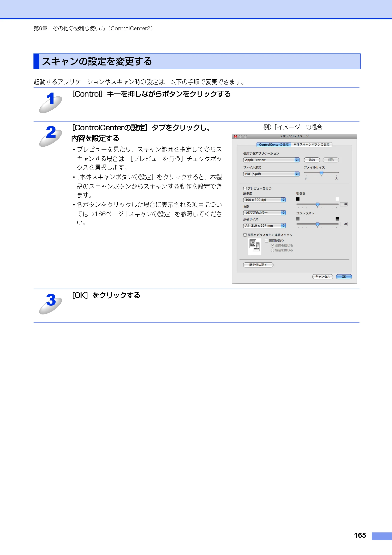Image resolution: width=392 pixels, height=555 pixels.
Task: Click the brightness value field showing 50
Action: pyautogui.click(x=344, y=204)
